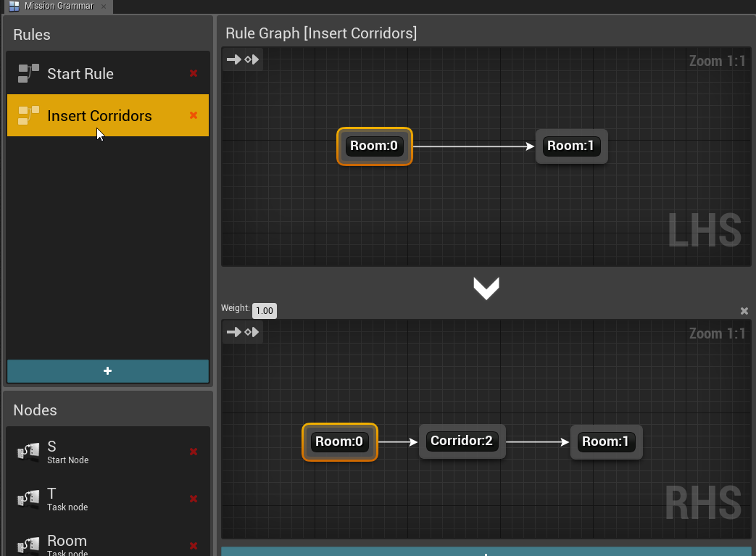Select the straight arrow connection icon in LHS toolbar
The width and height of the screenshot is (756, 556).
point(233,59)
